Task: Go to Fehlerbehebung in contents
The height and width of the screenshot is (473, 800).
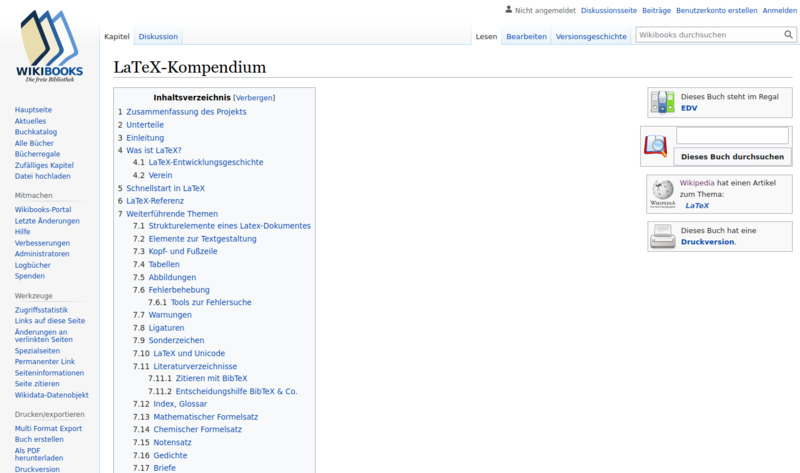Action: (x=180, y=290)
